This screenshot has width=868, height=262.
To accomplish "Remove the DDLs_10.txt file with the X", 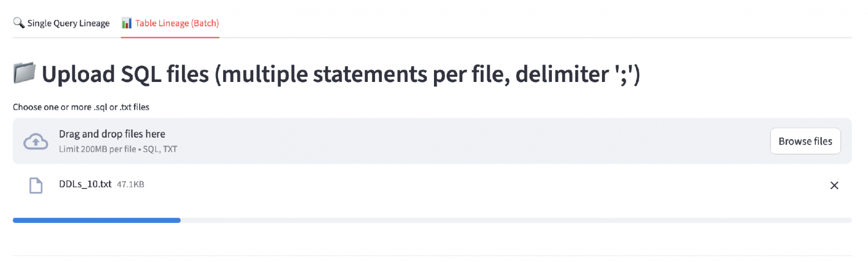I will tap(834, 186).
